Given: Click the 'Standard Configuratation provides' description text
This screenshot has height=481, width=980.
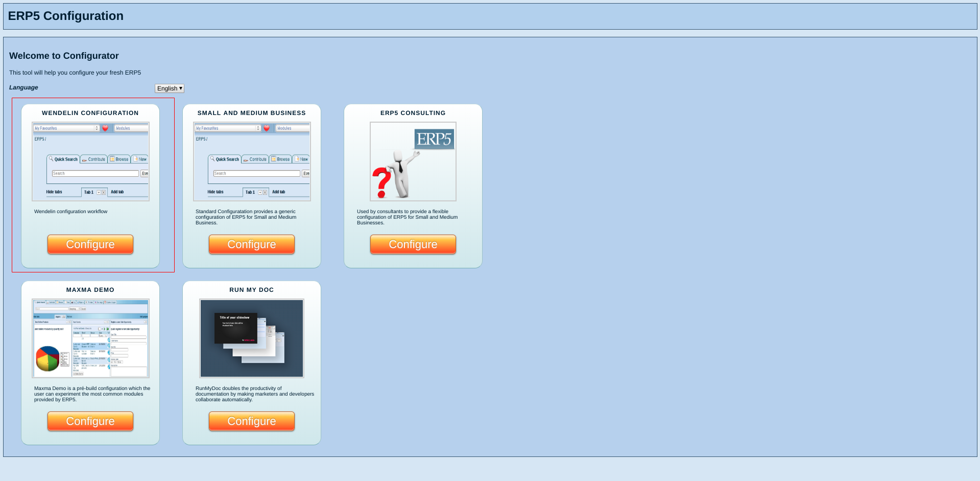Looking at the screenshot, I should point(246,217).
